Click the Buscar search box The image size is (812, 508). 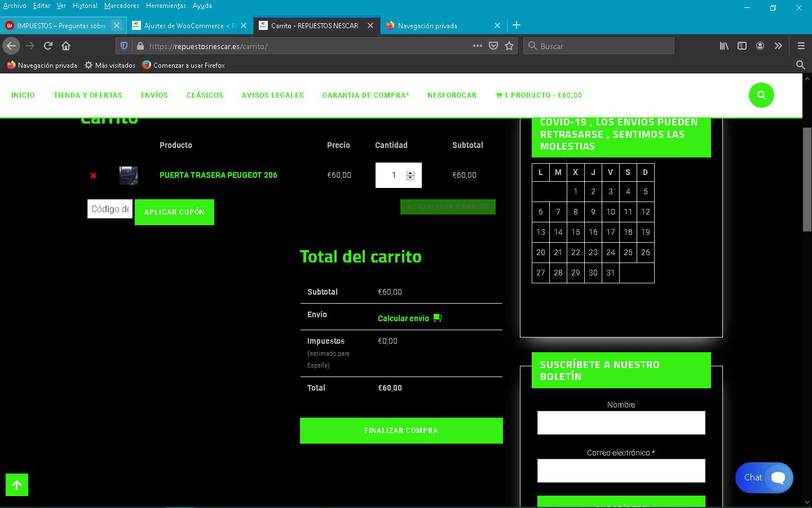tap(599, 46)
